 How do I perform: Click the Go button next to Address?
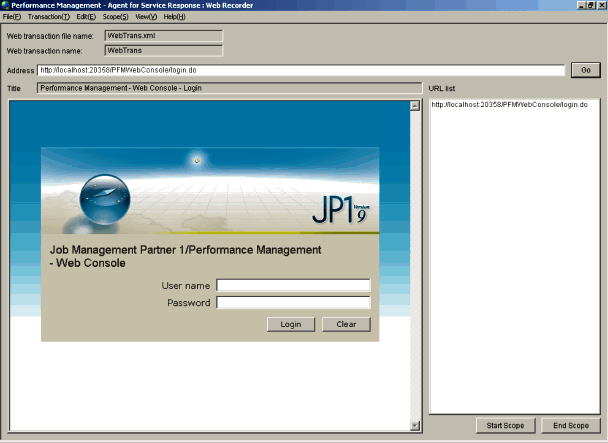(x=586, y=70)
